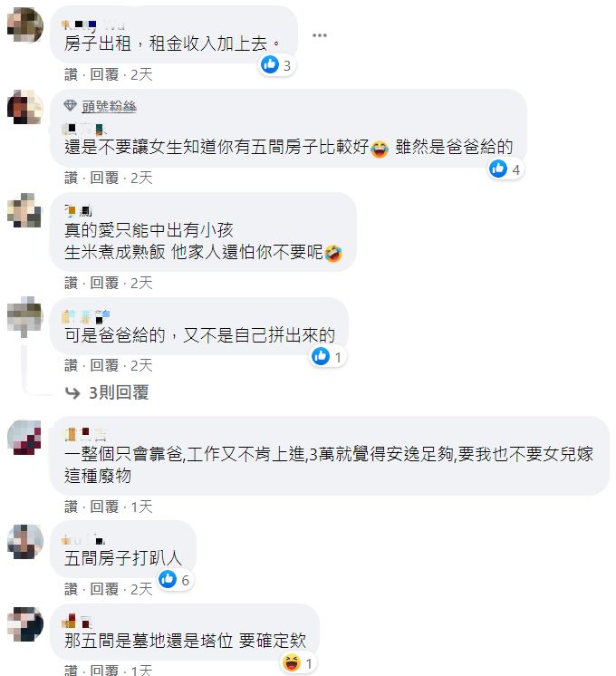The height and width of the screenshot is (676, 616).
Task: Click the reply arrow icon beside 3則回覆
Action: [72, 392]
